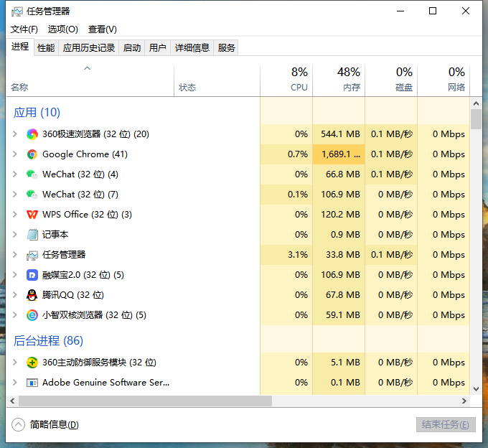Viewport: 488px width, 448px height.
Task: Sort processes by 内存 column header
Action: point(339,80)
